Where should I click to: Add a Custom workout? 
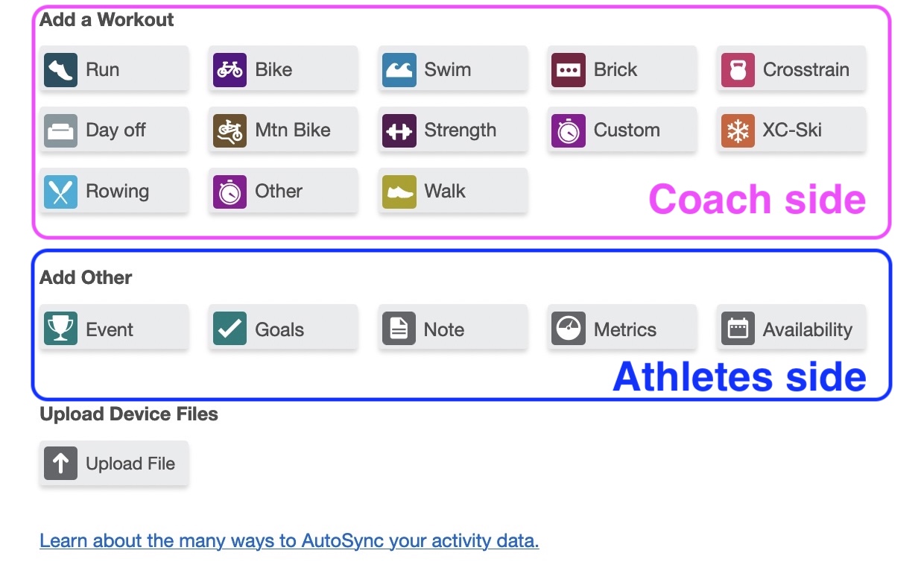622,130
